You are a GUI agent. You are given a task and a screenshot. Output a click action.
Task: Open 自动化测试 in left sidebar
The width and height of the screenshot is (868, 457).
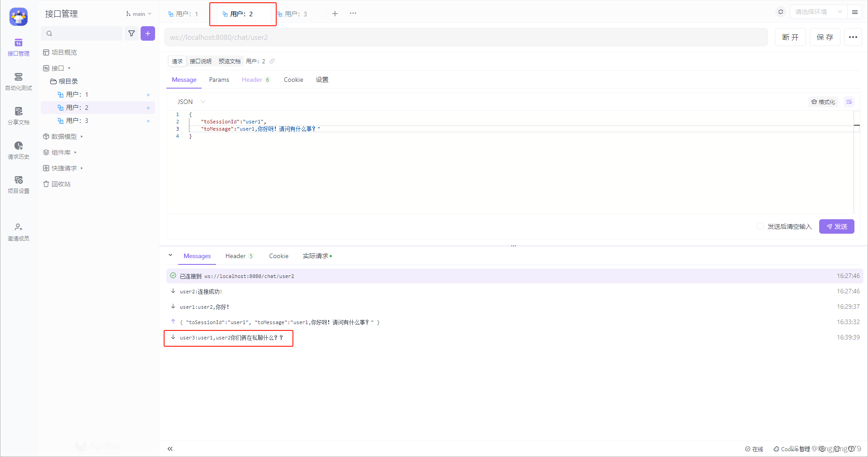19,81
